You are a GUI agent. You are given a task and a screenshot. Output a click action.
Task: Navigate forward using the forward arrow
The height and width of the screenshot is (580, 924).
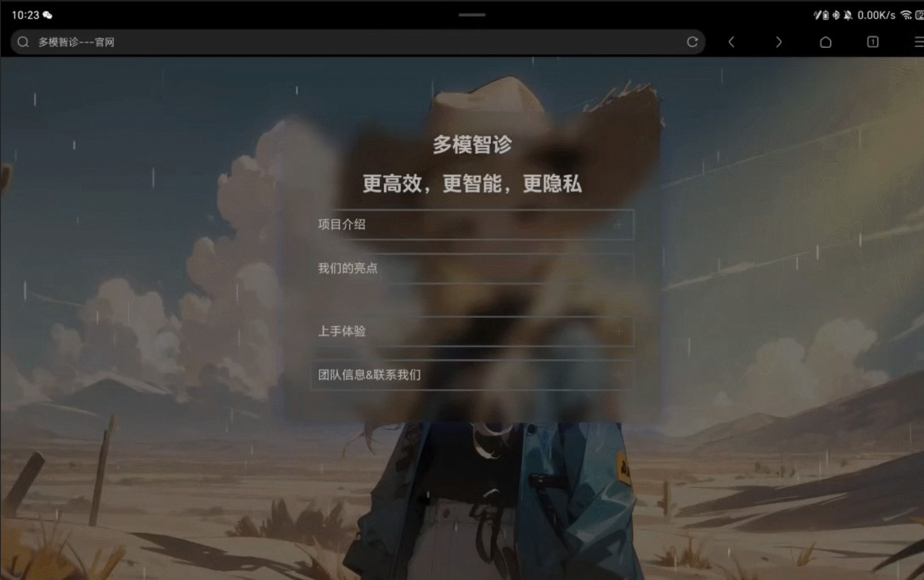click(x=779, y=42)
